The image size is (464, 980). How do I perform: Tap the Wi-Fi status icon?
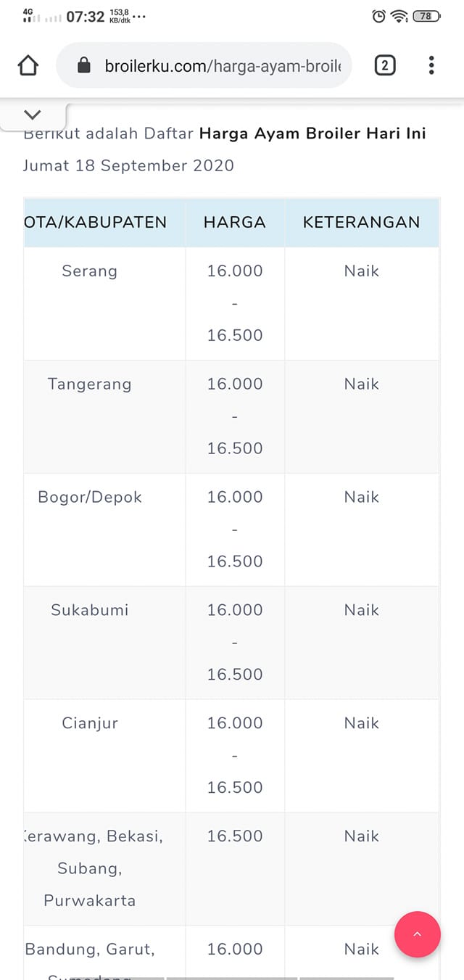coord(399,16)
